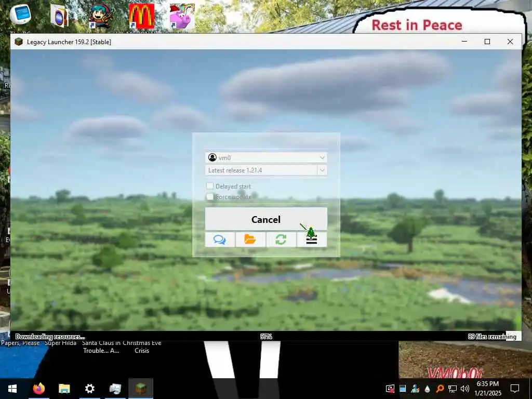
Task: Open File Explorer from the taskbar
Action: pyautogui.click(x=64, y=389)
